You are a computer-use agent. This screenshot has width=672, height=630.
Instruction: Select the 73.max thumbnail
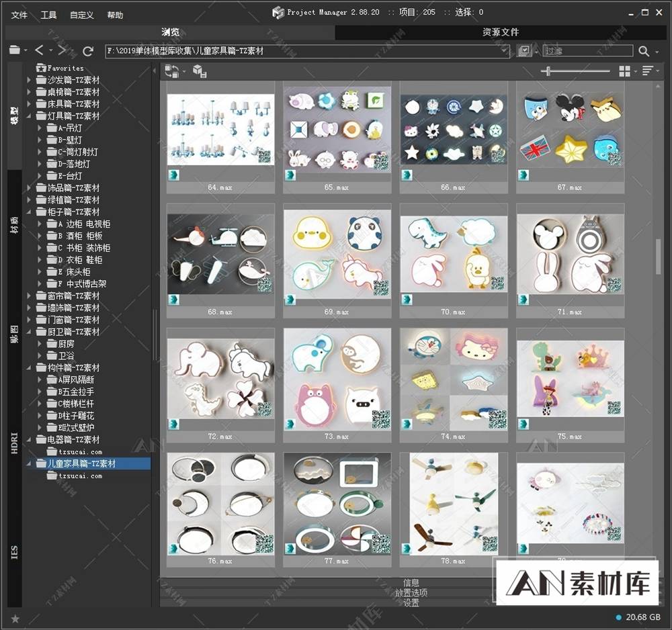[x=337, y=379]
